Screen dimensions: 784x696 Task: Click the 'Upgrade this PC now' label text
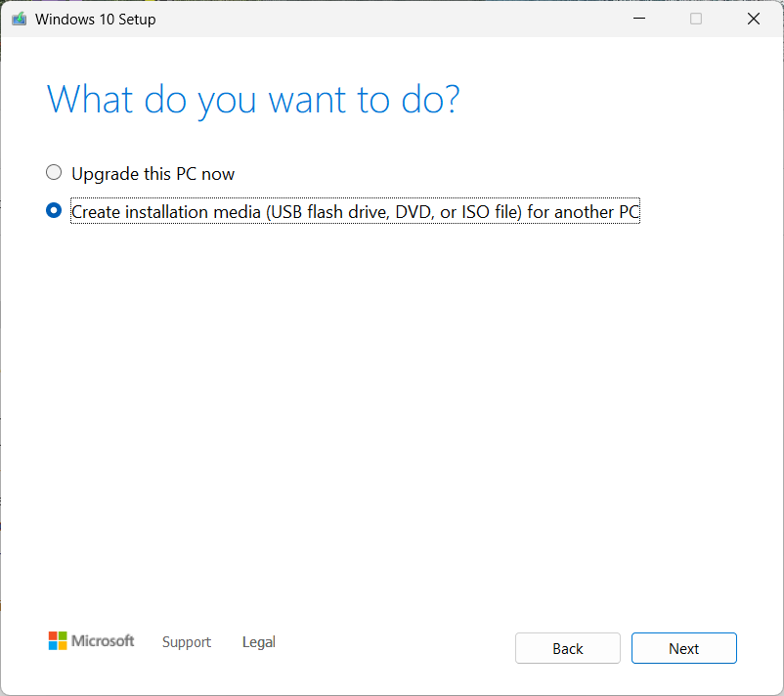tap(153, 174)
